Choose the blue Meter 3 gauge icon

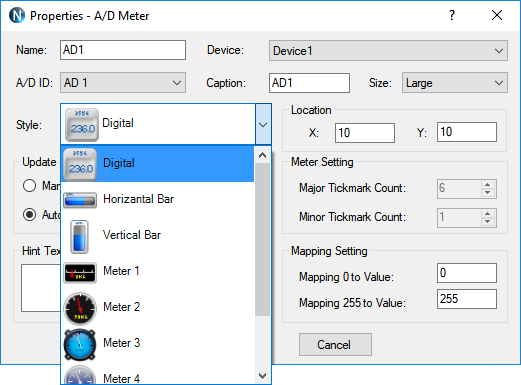click(x=80, y=344)
